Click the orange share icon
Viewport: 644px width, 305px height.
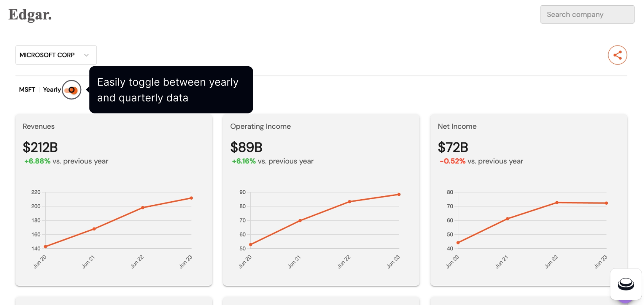tap(617, 55)
